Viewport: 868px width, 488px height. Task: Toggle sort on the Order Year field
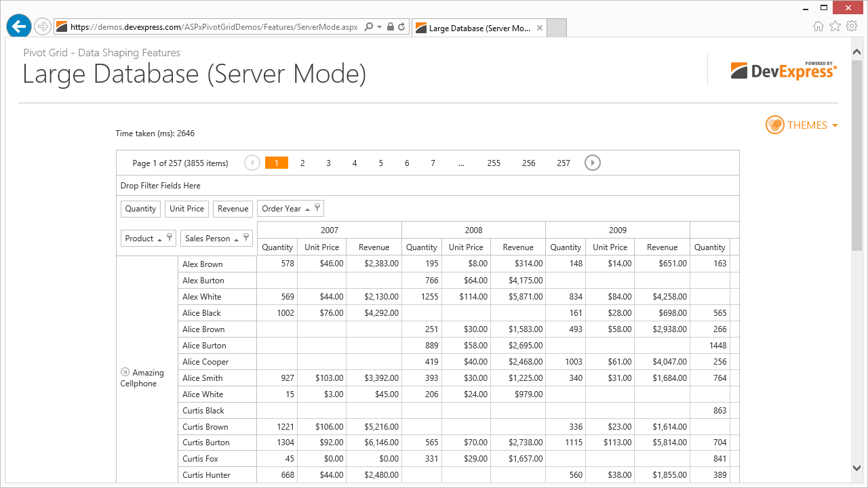[x=308, y=209]
